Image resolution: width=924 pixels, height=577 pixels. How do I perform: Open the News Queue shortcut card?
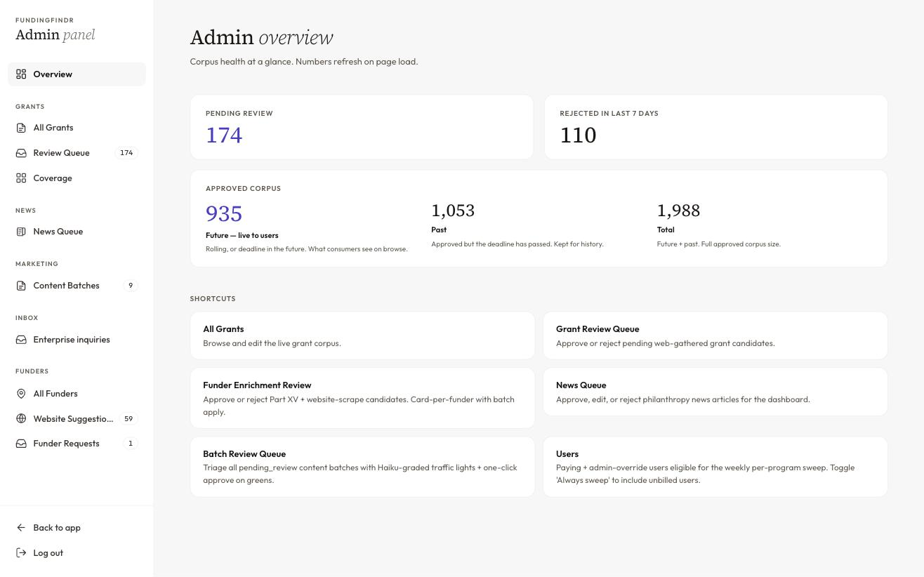coord(715,392)
